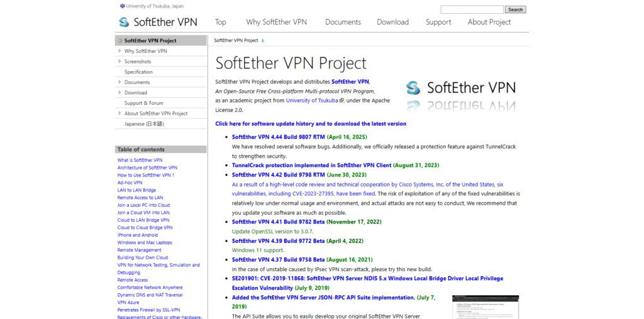Viewport: 644px width, 319px height.
Task: Open Building Your Own Cloud link
Action: [143, 257]
